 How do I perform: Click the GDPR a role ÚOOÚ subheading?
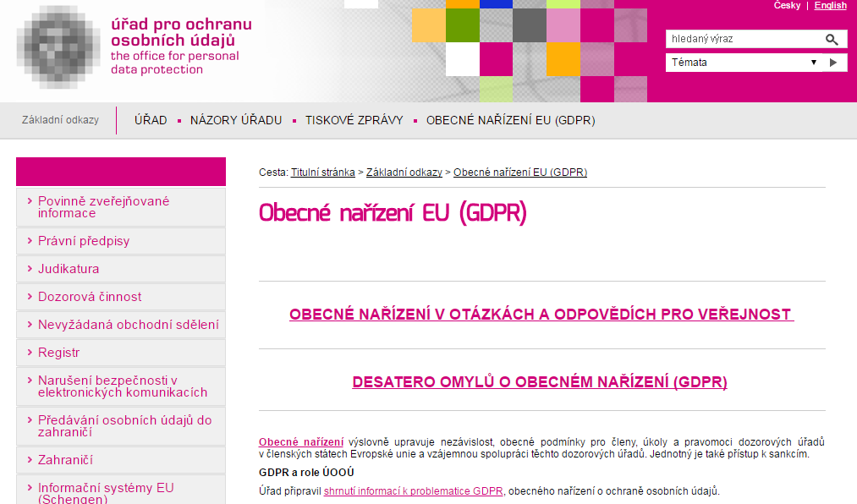coord(306,473)
